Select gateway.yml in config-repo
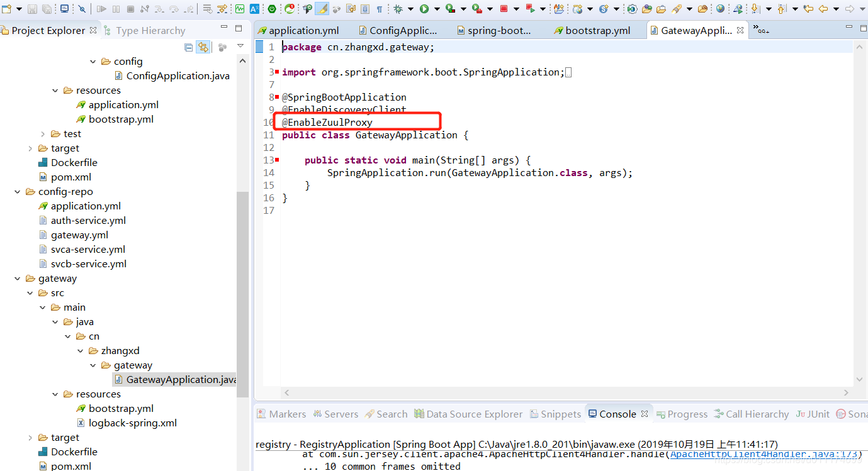This screenshot has width=868, height=471. [x=73, y=235]
